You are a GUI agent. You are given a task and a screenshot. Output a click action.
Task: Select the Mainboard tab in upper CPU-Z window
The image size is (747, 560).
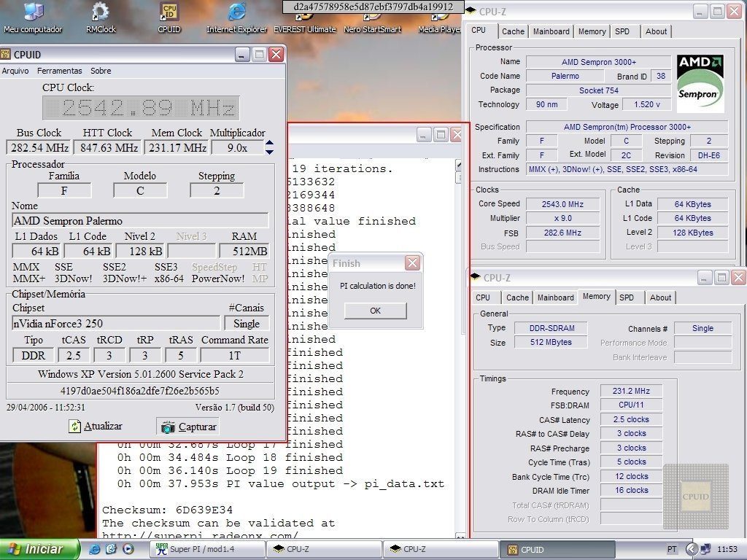tap(551, 31)
